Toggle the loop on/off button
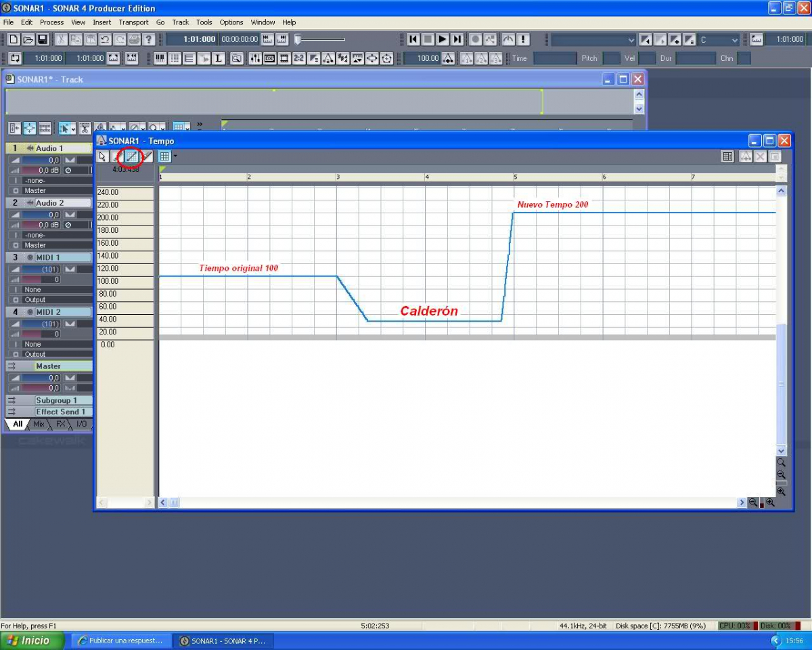 point(15,59)
